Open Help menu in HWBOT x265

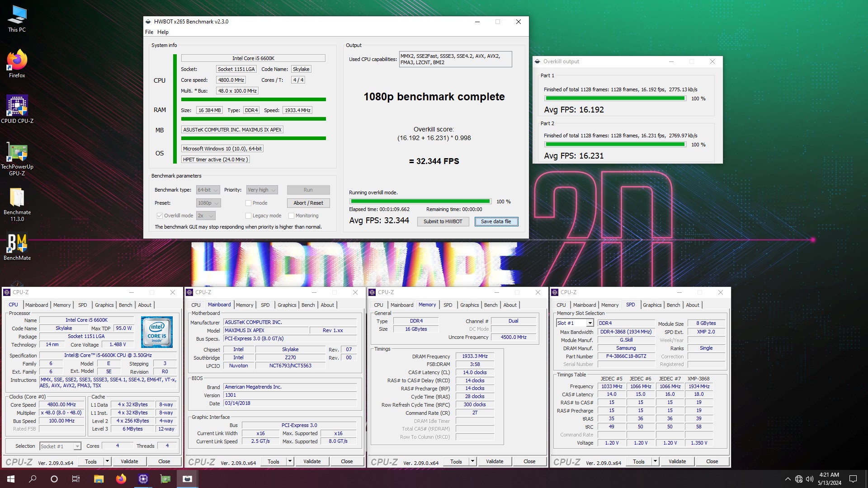coord(163,32)
